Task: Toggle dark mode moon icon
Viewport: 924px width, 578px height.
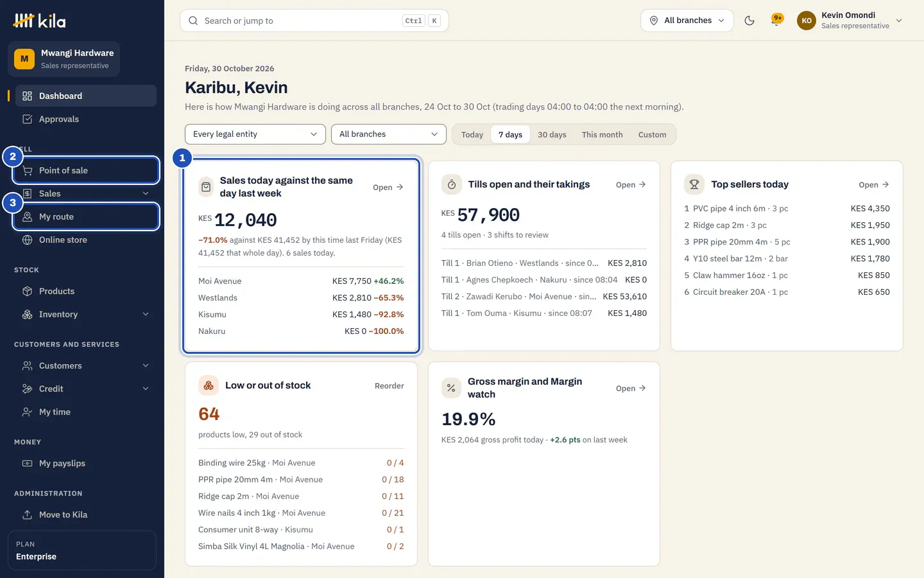Action: [749, 21]
